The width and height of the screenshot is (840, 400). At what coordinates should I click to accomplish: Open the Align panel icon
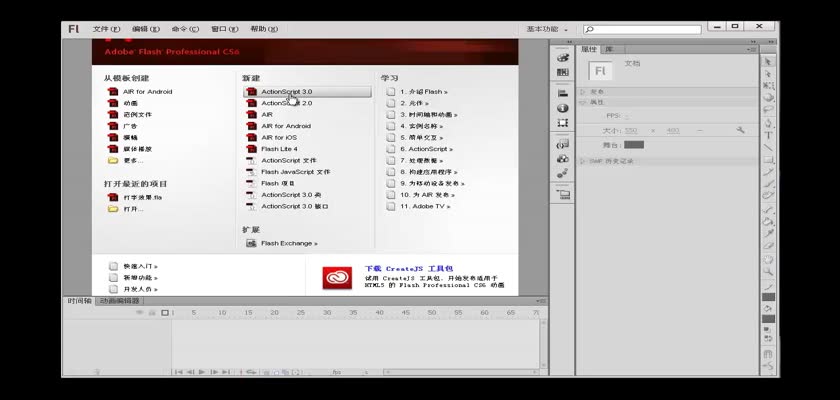coord(562,94)
